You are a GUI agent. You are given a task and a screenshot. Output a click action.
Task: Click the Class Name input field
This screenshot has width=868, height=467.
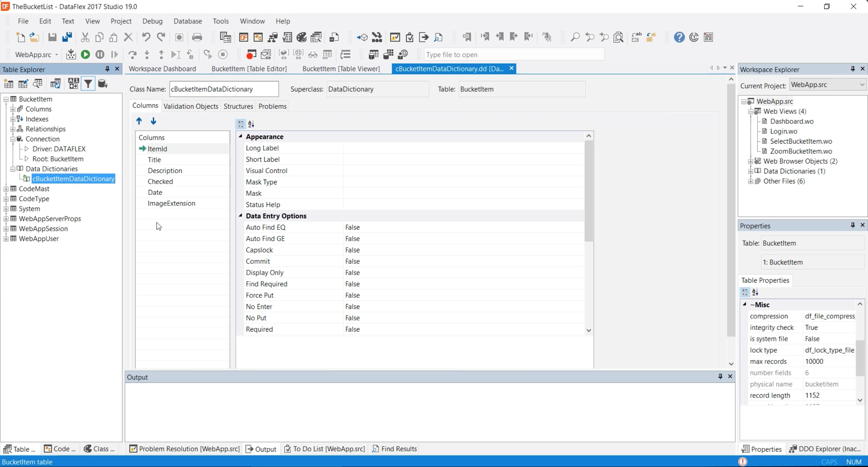point(224,89)
